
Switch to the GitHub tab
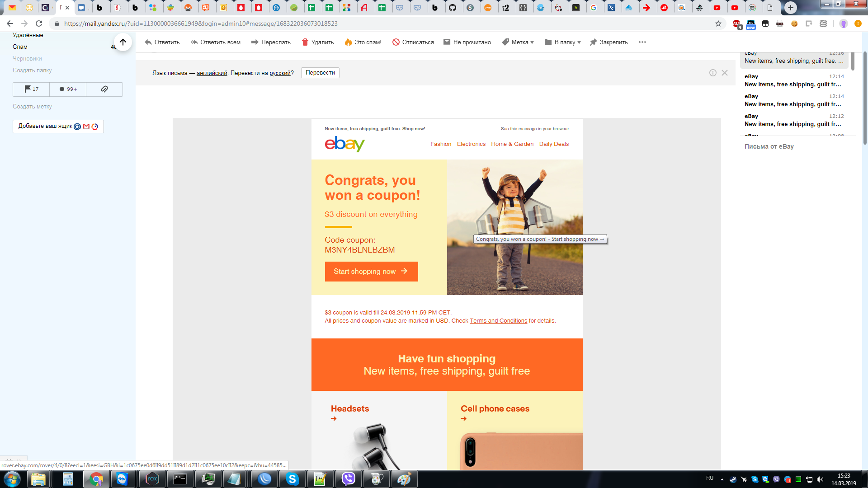(x=453, y=8)
